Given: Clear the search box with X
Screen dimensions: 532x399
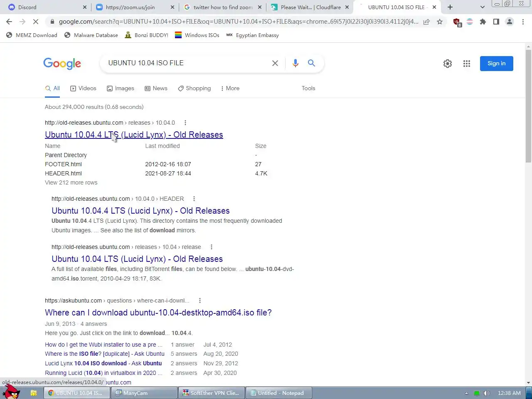Looking at the screenshot, I should point(275,63).
